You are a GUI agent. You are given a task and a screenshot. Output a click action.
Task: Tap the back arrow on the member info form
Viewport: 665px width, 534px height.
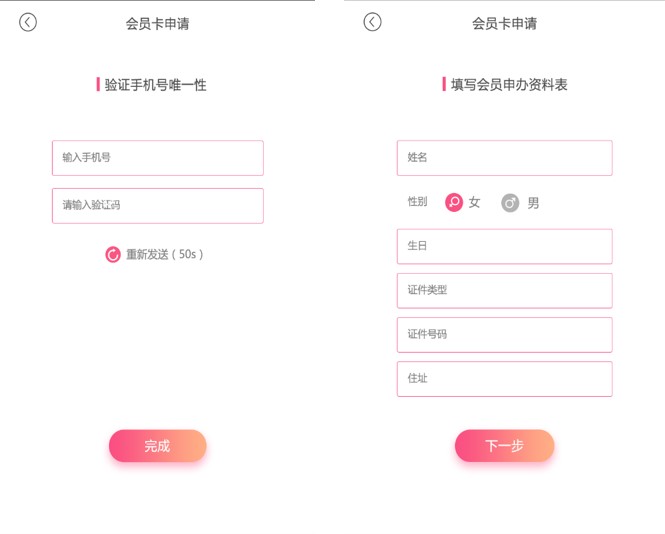(372, 22)
